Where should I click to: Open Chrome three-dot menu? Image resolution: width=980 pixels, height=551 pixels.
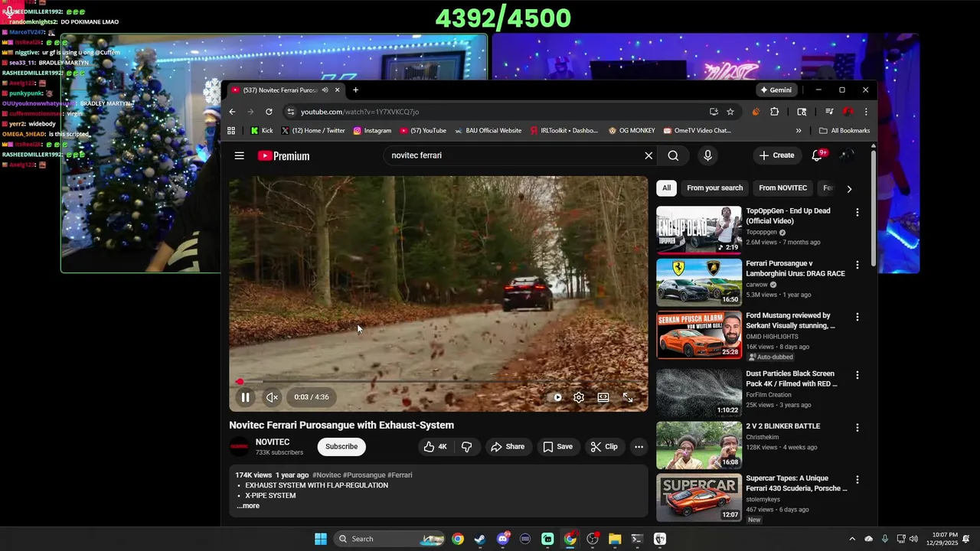tap(866, 112)
